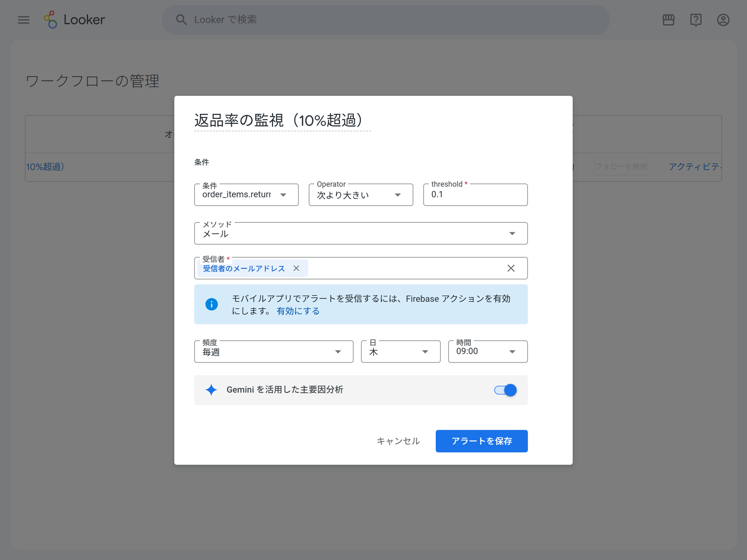Remove the 受信者のメールアドレス chip
The height and width of the screenshot is (560, 747).
click(296, 268)
